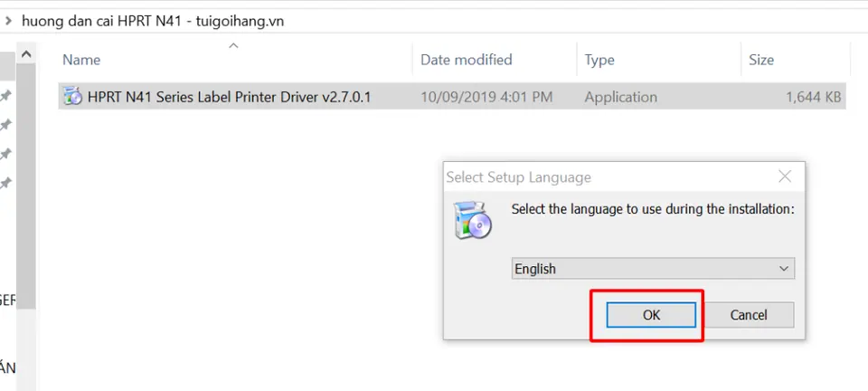
Task: Open the English language dropdown
Action: click(653, 269)
